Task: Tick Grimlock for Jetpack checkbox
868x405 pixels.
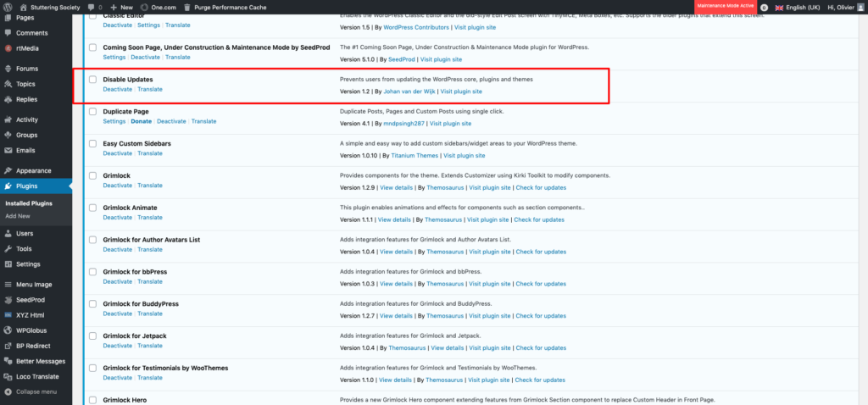Action: tap(93, 336)
